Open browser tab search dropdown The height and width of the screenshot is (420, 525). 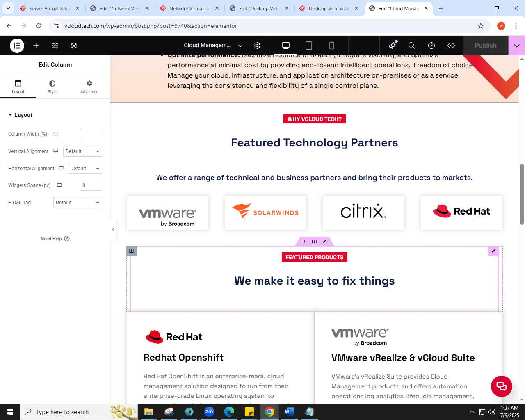(8, 8)
